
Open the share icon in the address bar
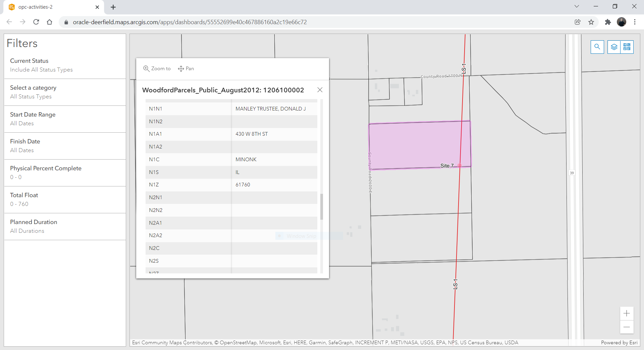click(578, 22)
